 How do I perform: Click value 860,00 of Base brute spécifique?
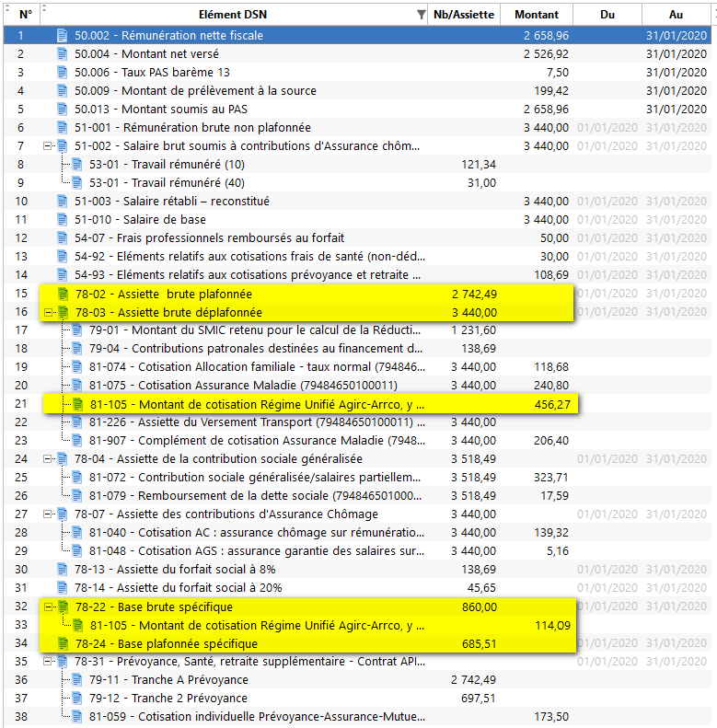coord(480,607)
